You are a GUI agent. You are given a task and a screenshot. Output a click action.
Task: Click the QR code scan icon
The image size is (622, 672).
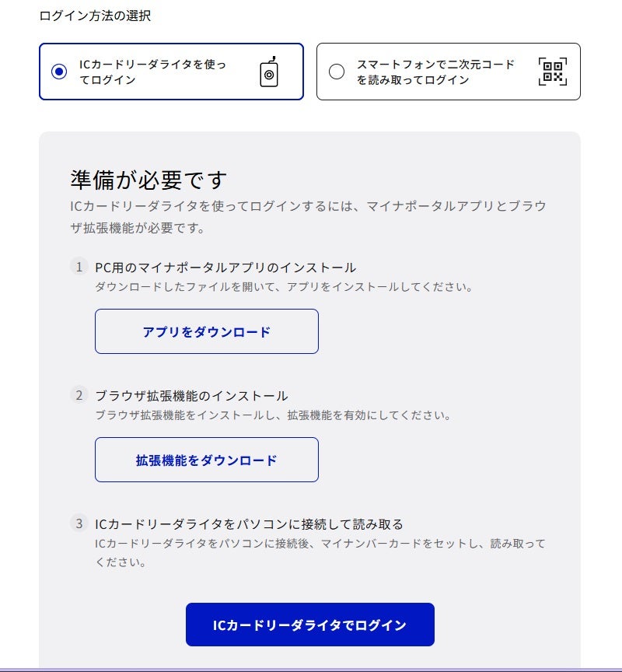tap(553, 71)
